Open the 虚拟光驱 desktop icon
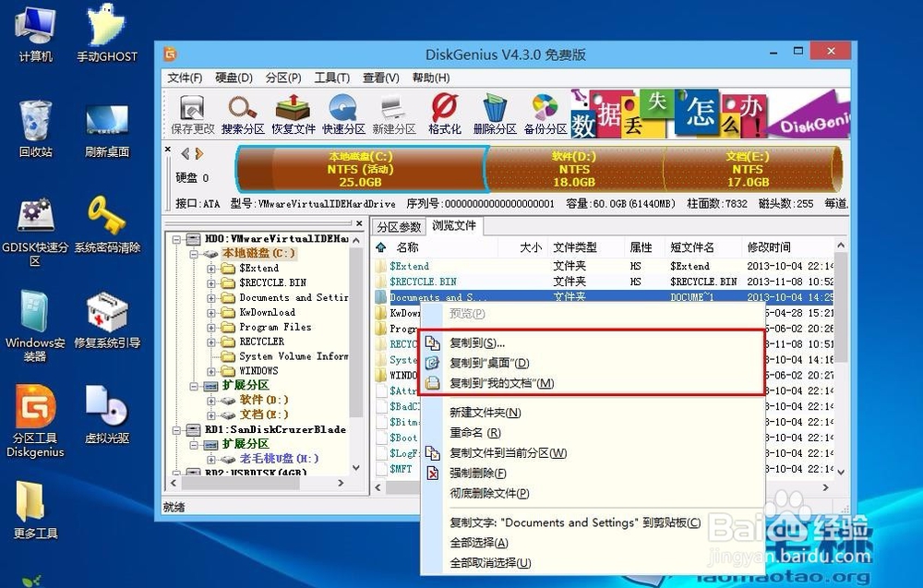Screen dimensions: 923x588 click(107, 414)
